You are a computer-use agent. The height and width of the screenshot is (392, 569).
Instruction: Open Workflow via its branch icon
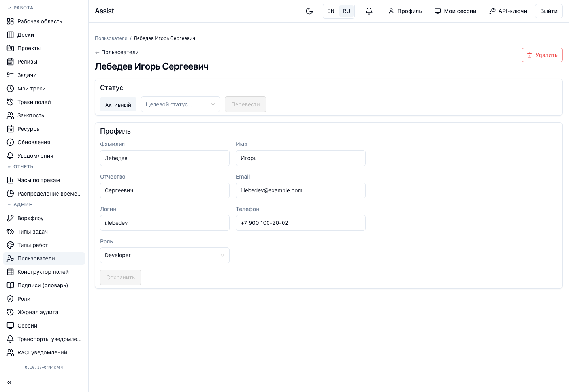pos(10,218)
